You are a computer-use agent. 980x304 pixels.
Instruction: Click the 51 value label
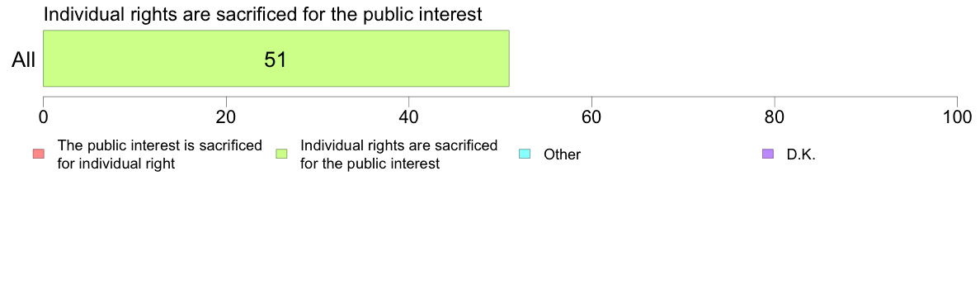tap(276, 60)
